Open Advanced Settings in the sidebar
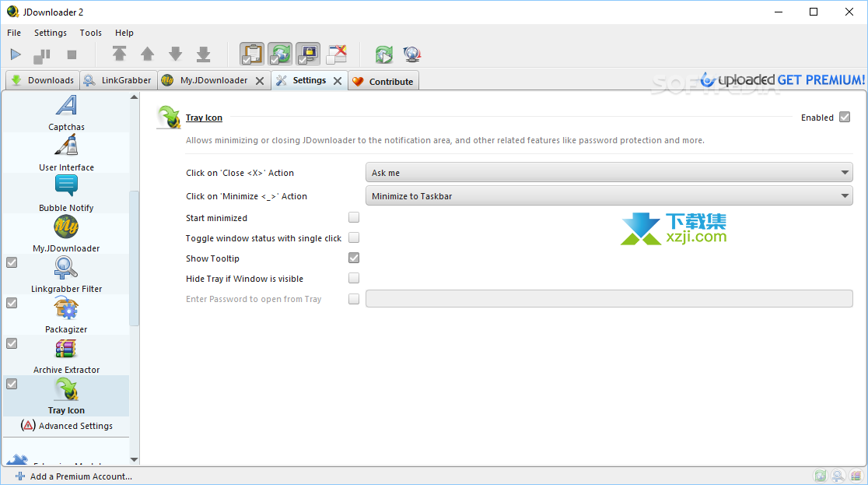868x485 pixels. point(66,426)
